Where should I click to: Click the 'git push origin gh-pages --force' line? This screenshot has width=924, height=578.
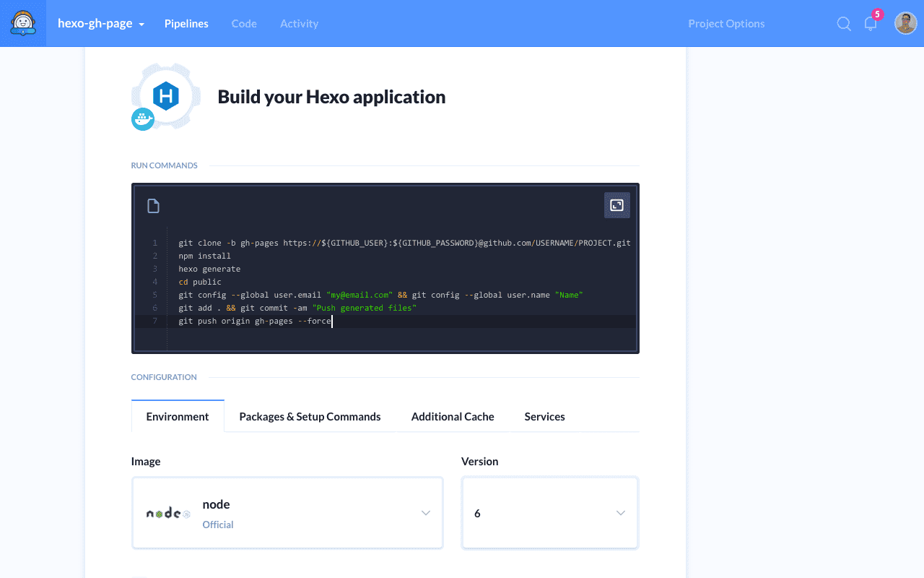click(x=255, y=321)
